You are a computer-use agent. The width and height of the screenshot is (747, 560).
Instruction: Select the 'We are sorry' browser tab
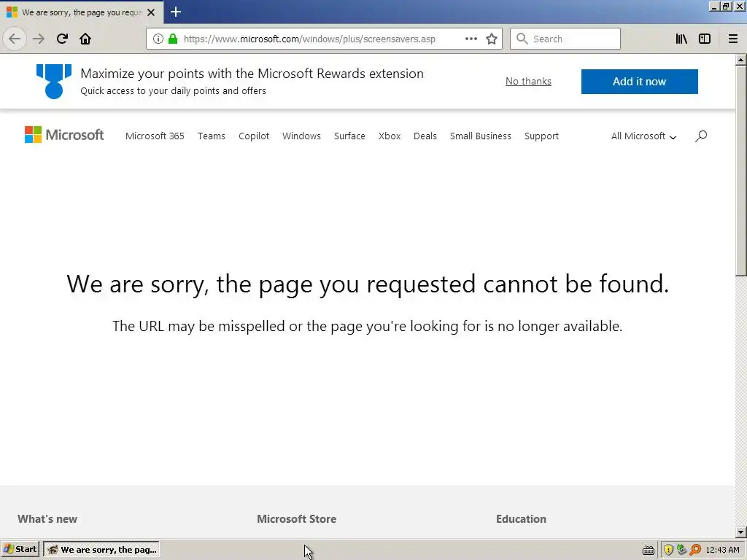pyautogui.click(x=82, y=12)
